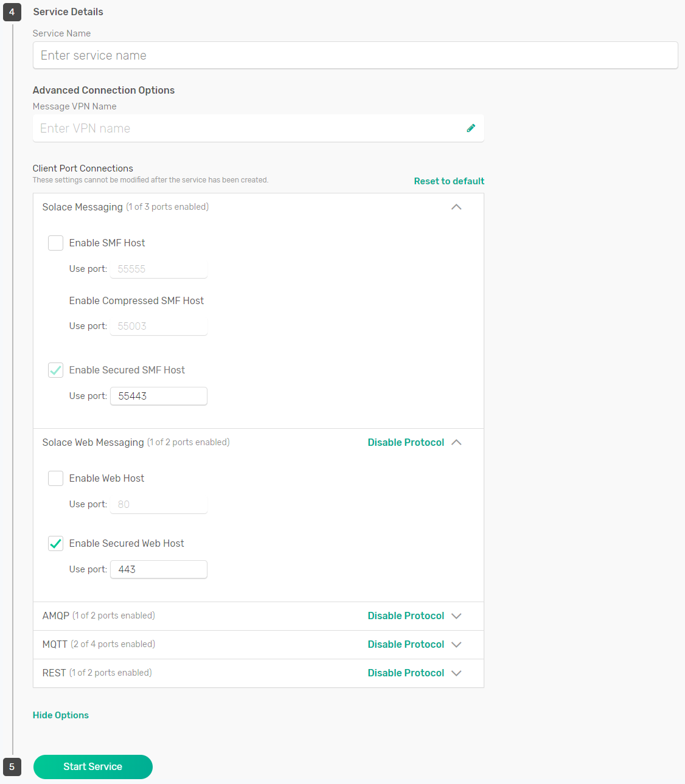Check the Enable Web Host box
This screenshot has height=784, width=685.
coord(56,479)
